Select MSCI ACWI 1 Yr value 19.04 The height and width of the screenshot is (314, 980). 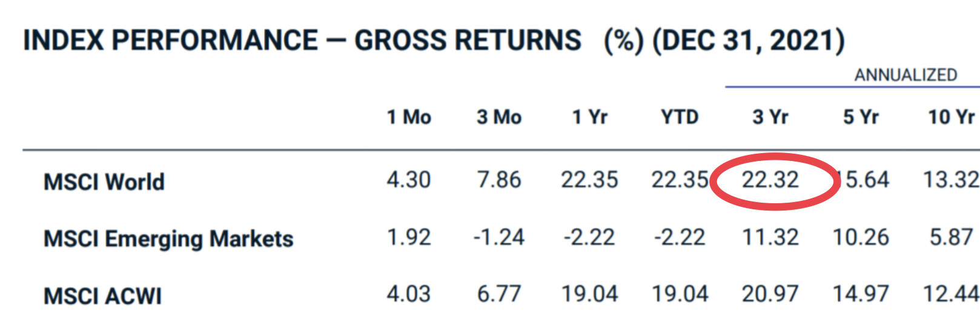[x=590, y=294]
